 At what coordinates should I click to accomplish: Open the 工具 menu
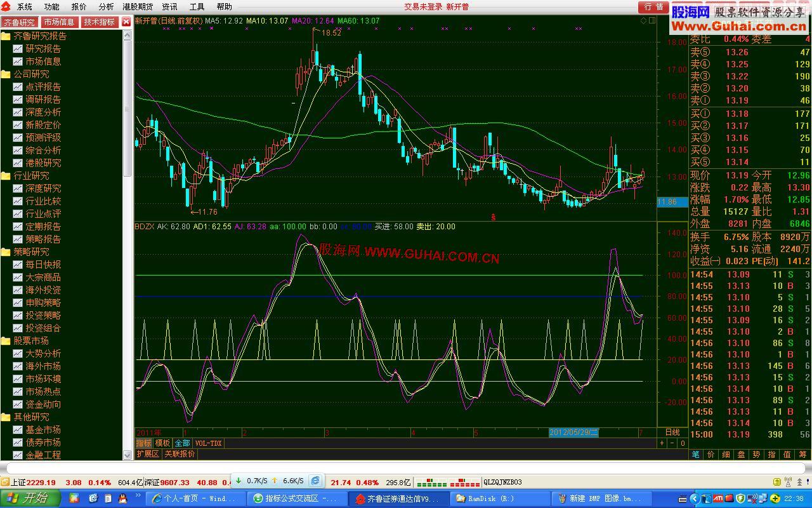[197, 7]
